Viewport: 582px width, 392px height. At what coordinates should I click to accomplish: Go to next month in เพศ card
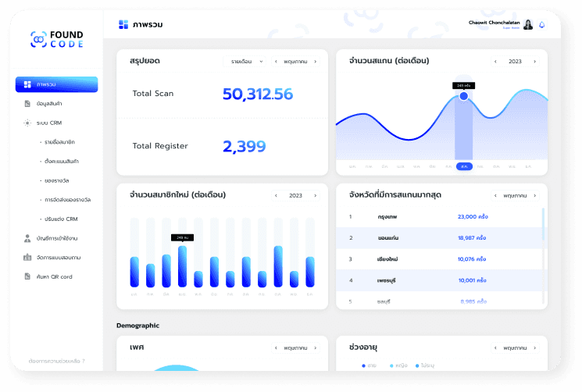tap(315, 347)
